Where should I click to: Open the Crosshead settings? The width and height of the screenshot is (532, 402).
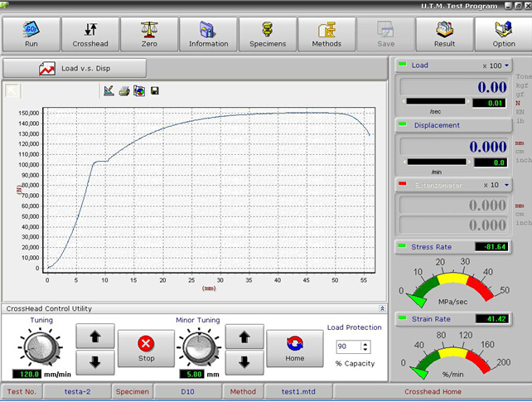coord(89,33)
